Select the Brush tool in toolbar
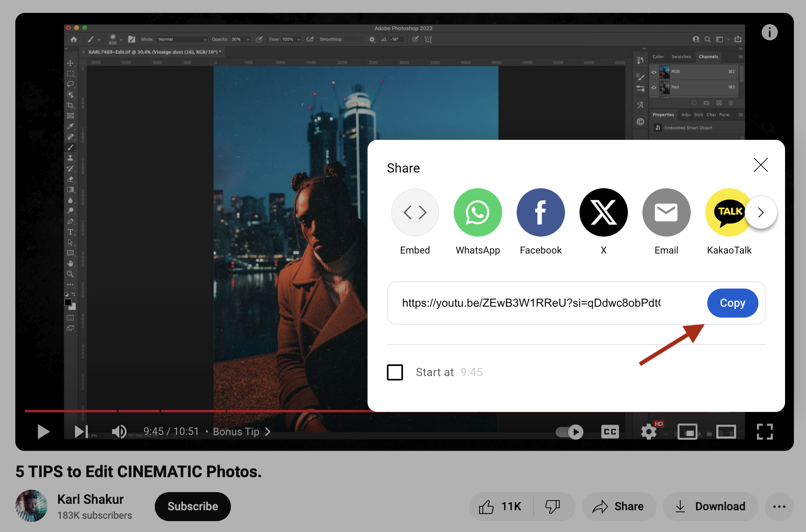The image size is (806, 532). tap(71, 148)
